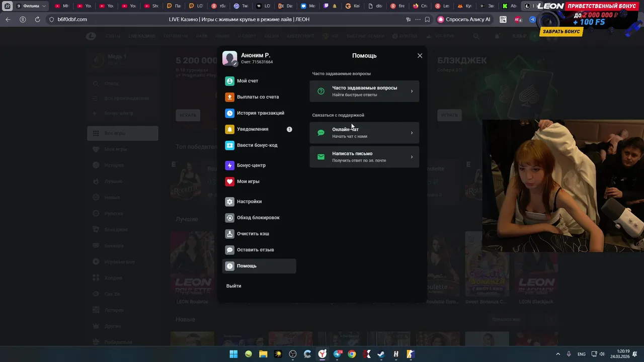Click browser back arrow

click(8, 19)
